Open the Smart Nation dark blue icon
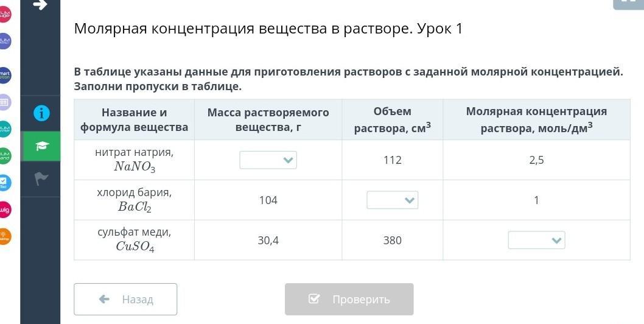 [x=4, y=76]
